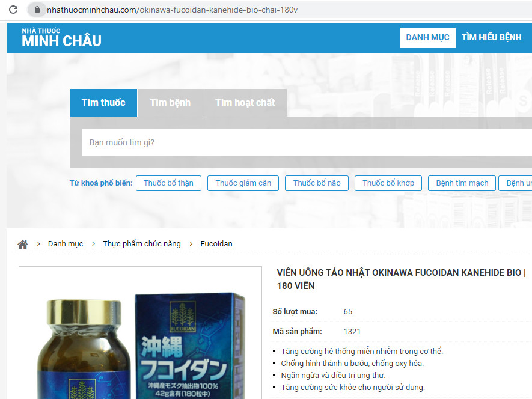
Task: Click the 'Từ khoá phổ biến:' label
Action: [101, 183]
